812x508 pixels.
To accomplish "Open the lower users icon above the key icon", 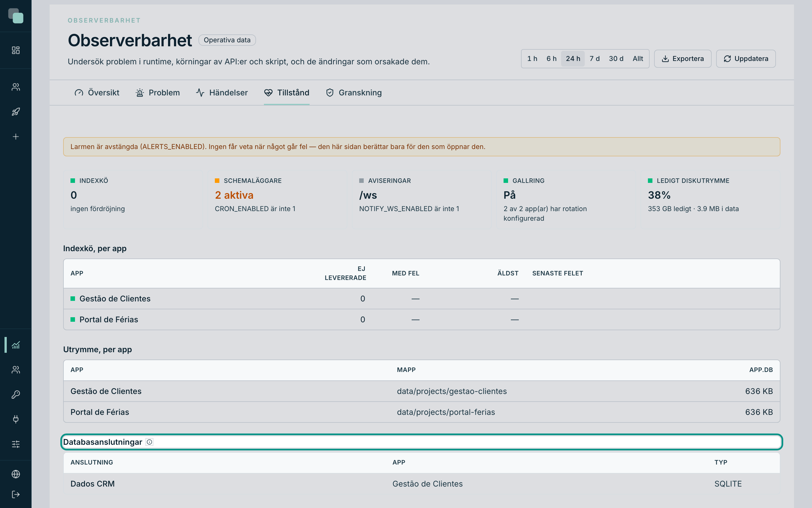I will tap(16, 370).
